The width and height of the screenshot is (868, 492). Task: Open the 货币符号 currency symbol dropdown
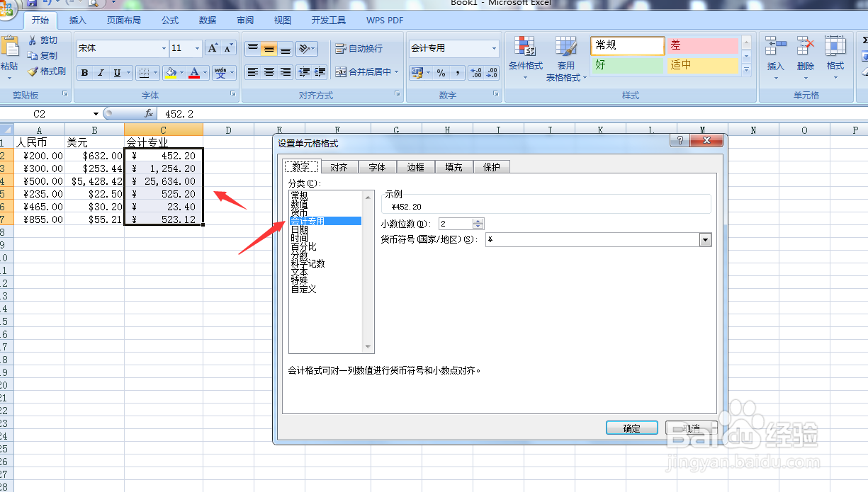(705, 240)
